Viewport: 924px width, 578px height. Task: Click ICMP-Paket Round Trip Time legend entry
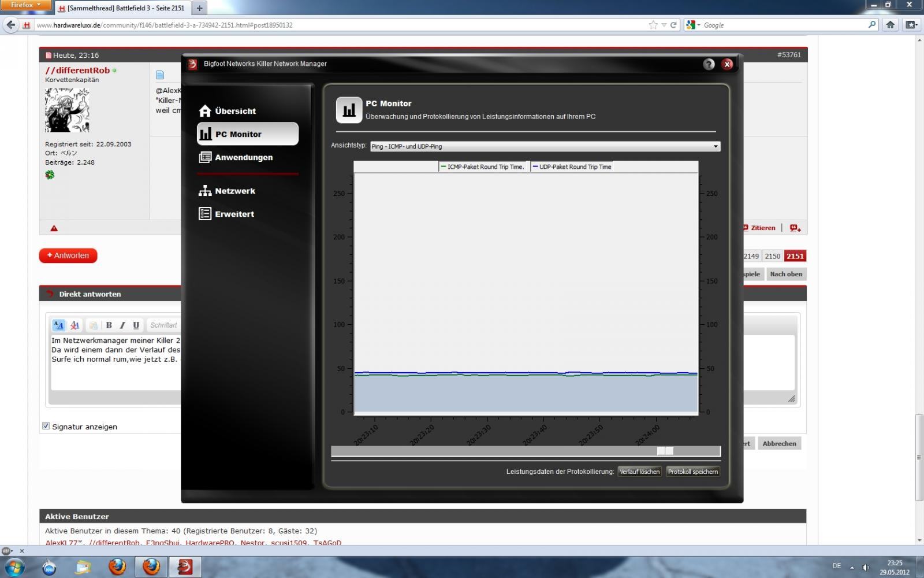coord(483,166)
